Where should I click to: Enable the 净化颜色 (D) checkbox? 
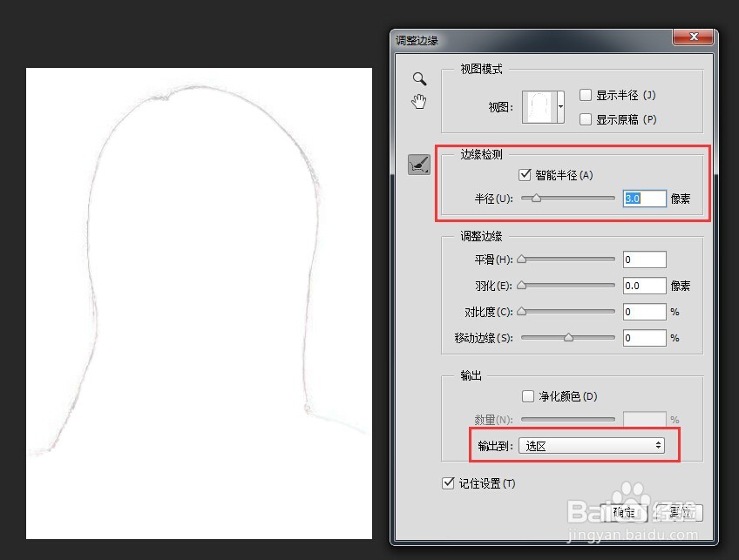(528, 395)
